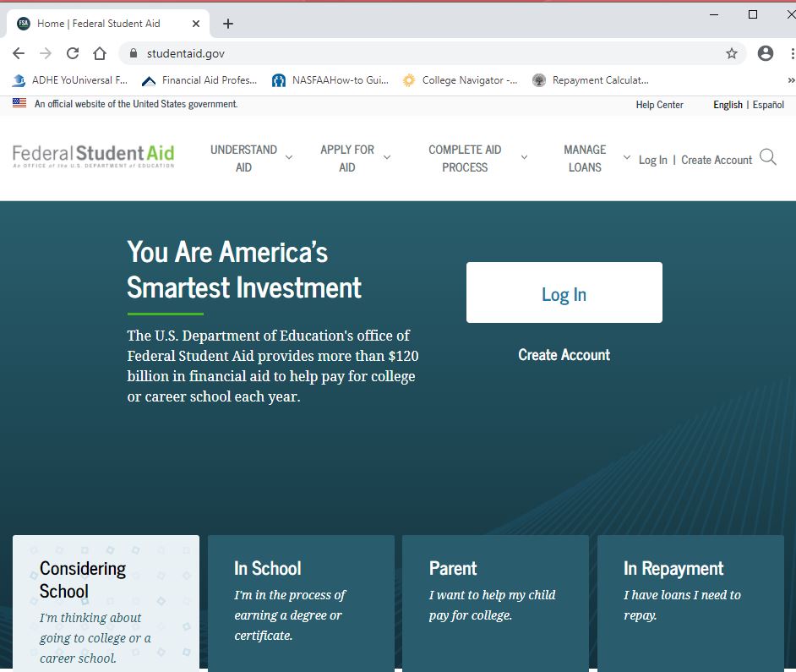Click the Log In button
The width and height of the screenshot is (796, 672).
tap(564, 292)
